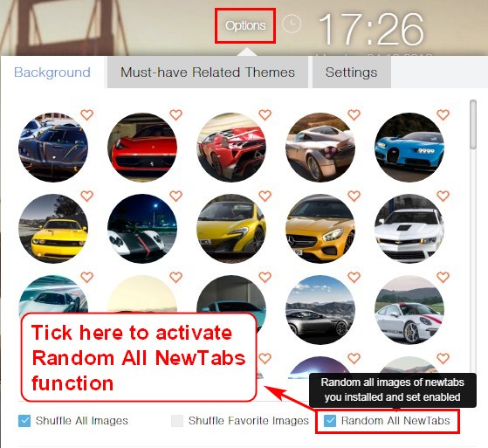Click the 17:26 clock display
This screenshot has width=488, height=448.
(x=371, y=29)
